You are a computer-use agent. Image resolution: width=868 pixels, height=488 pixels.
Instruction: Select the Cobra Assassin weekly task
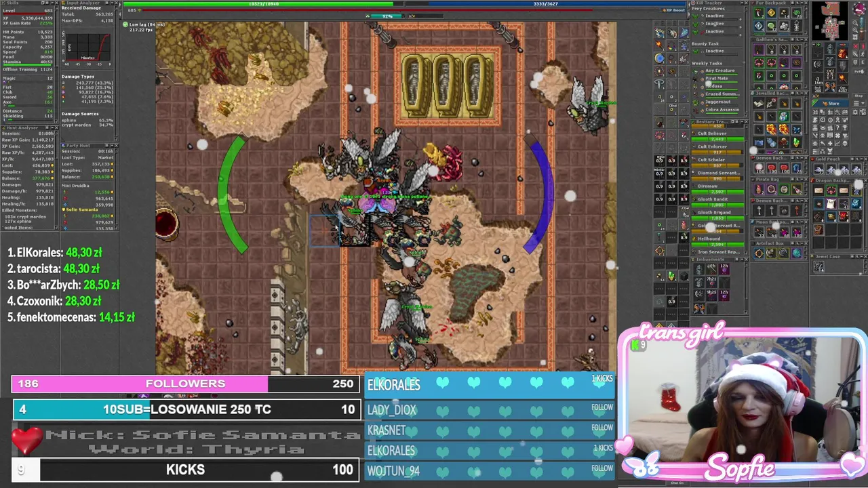pyautogui.click(x=716, y=110)
